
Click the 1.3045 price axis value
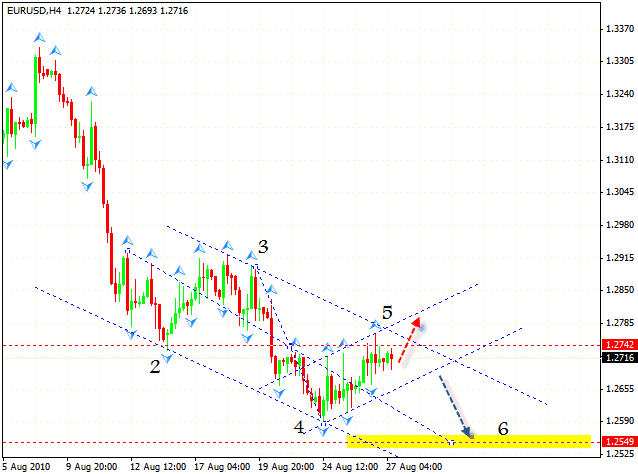[620, 192]
